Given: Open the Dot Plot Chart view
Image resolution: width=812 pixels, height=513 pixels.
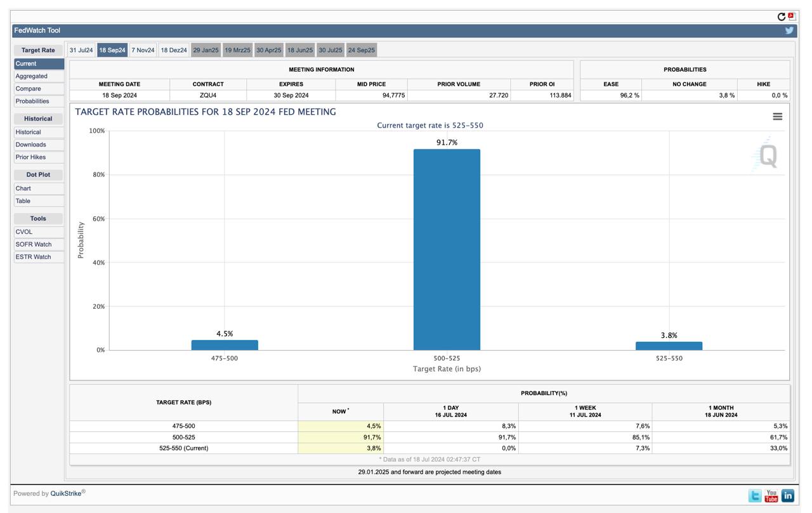Looking at the screenshot, I should pos(23,188).
